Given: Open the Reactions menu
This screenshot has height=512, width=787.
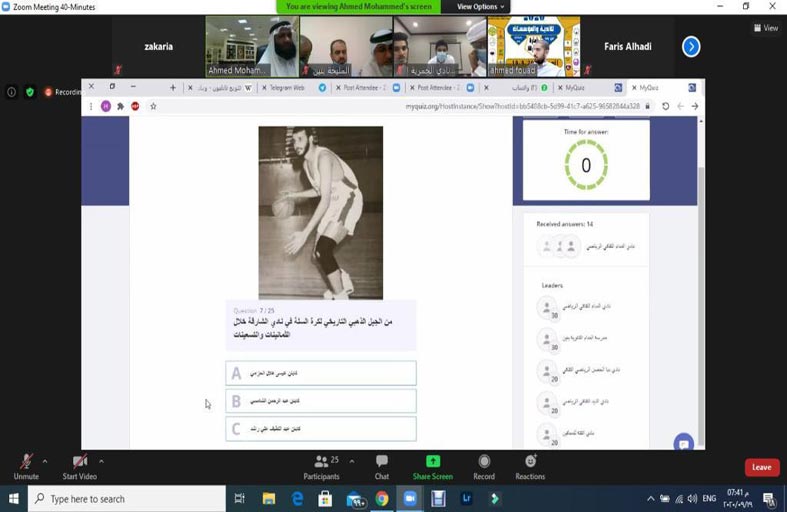Looking at the screenshot, I should 530,465.
